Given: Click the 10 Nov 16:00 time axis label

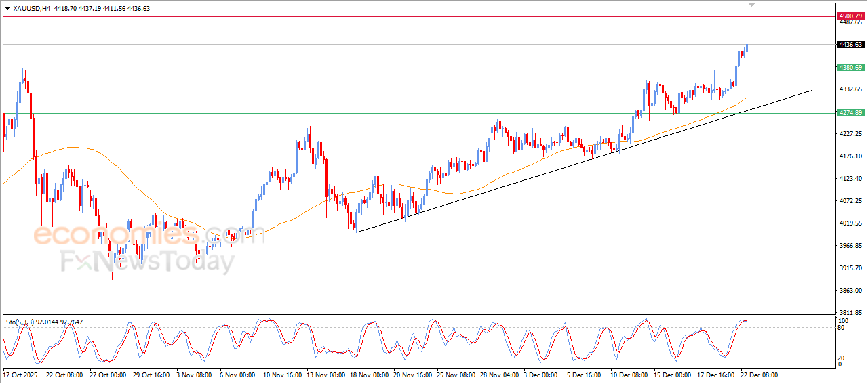Looking at the screenshot, I should click(x=281, y=375).
